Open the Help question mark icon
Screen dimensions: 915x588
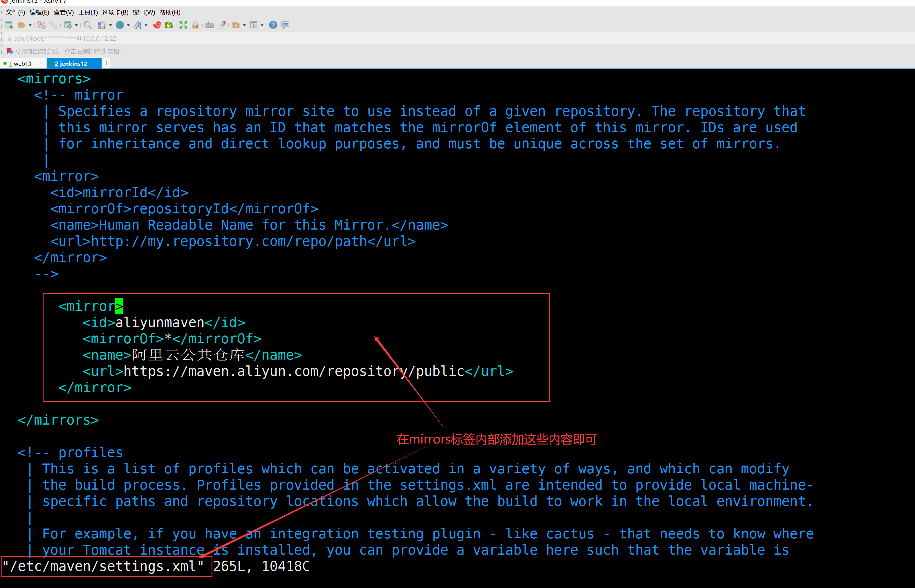tap(273, 25)
